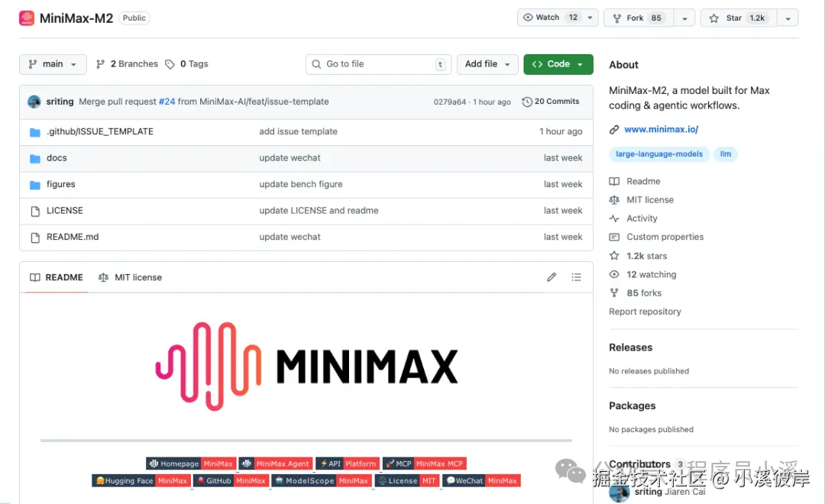Open the README.md file

[73, 237]
